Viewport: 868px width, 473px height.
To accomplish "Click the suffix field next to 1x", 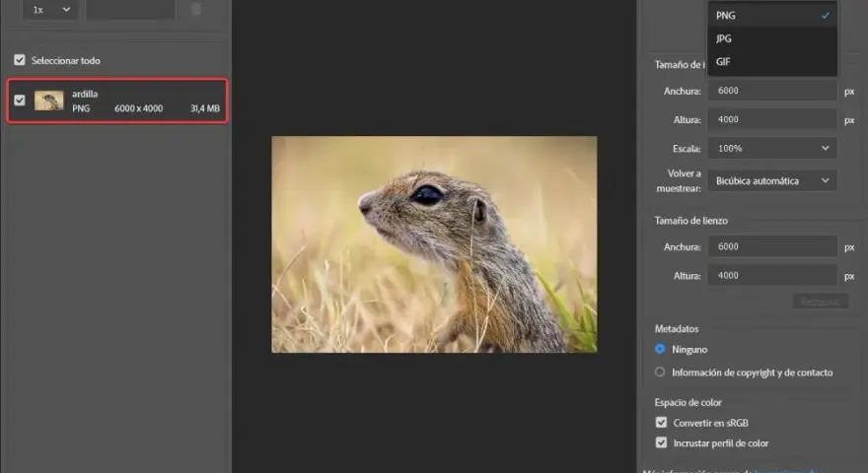I will pos(130,10).
